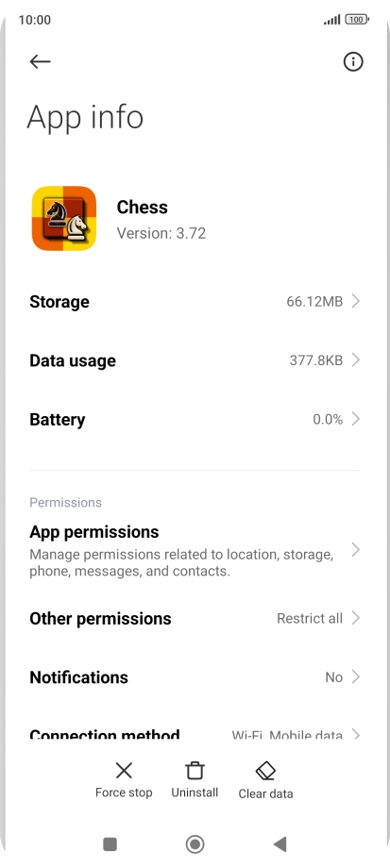
Task: Expand Storage chevron next to 66.12MB
Action: pos(356,301)
